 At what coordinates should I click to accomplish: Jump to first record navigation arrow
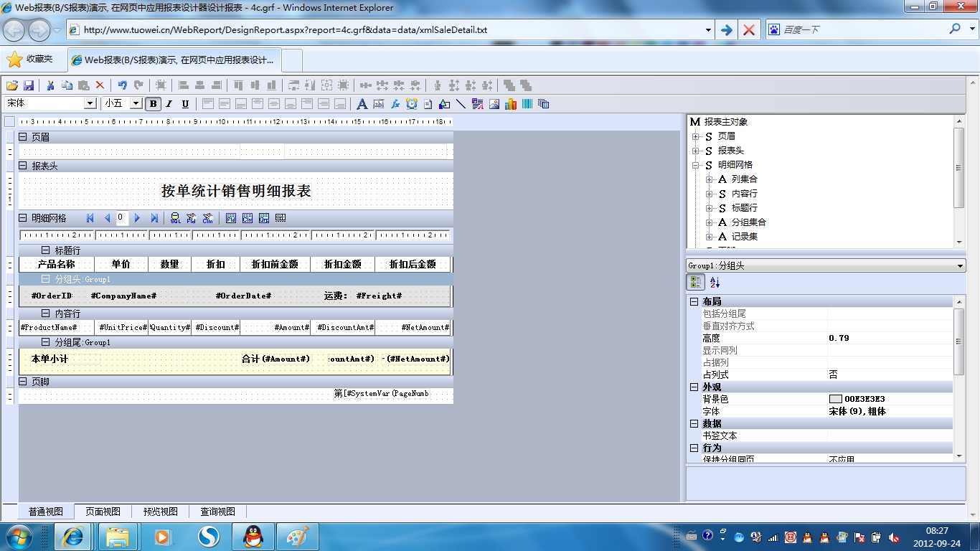pos(90,218)
